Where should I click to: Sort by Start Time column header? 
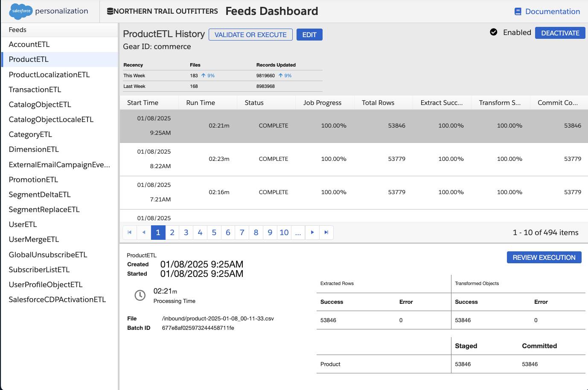[x=149, y=102]
